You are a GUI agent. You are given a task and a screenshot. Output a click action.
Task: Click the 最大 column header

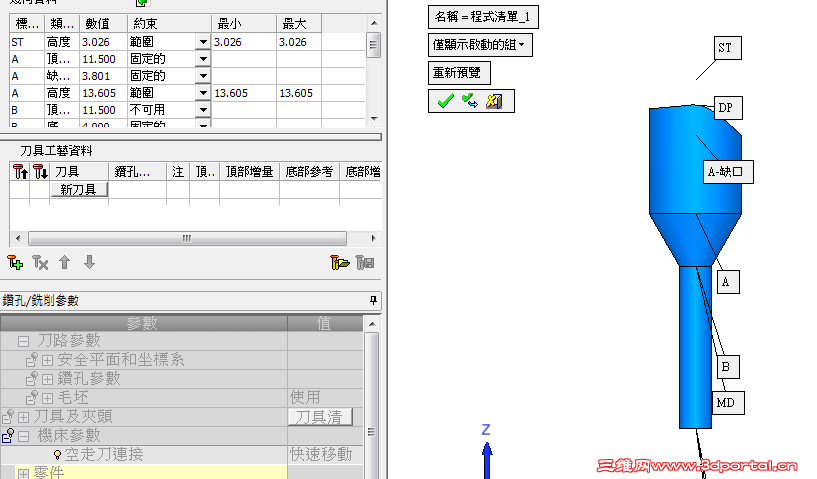tap(299, 23)
